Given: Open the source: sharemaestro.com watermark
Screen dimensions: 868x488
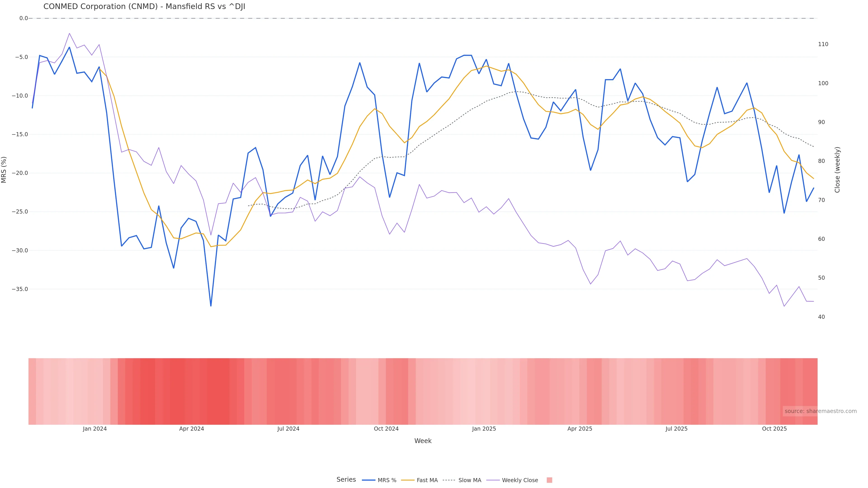Looking at the screenshot, I should click(x=820, y=411).
